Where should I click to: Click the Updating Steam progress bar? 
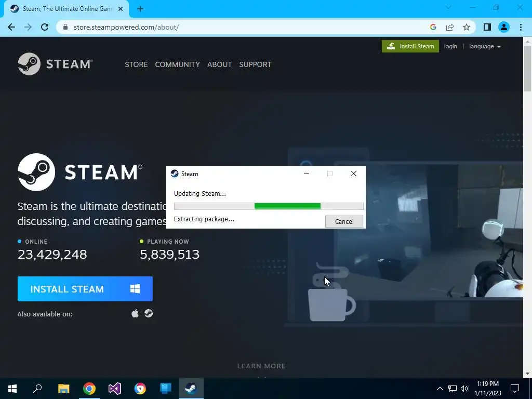269,206
